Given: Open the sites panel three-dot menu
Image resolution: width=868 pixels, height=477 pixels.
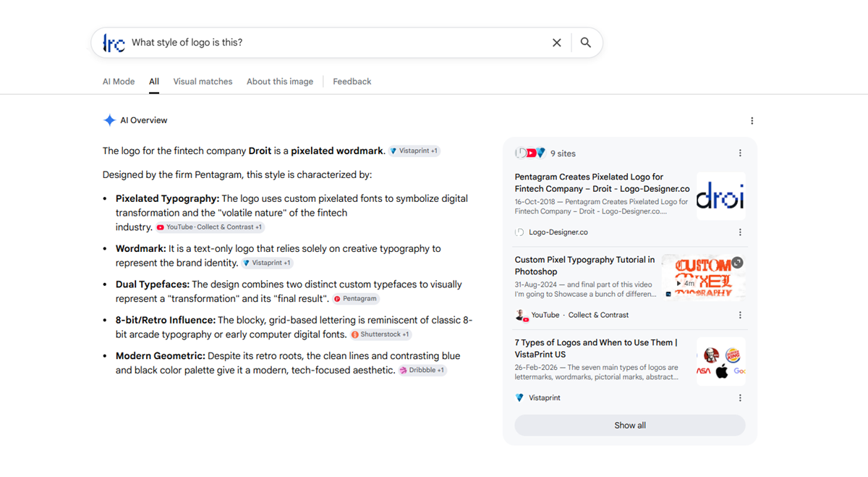Looking at the screenshot, I should pyautogui.click(x=740, y=153).
